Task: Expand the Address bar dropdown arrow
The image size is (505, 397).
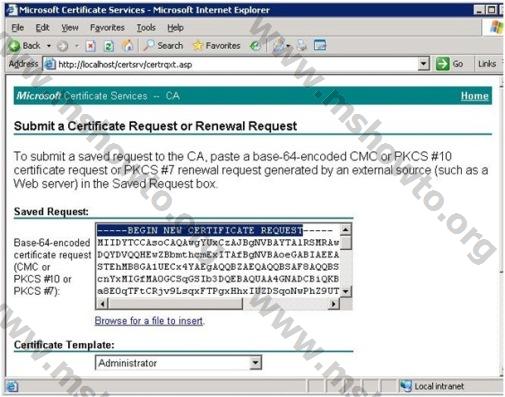Action: 423,63
